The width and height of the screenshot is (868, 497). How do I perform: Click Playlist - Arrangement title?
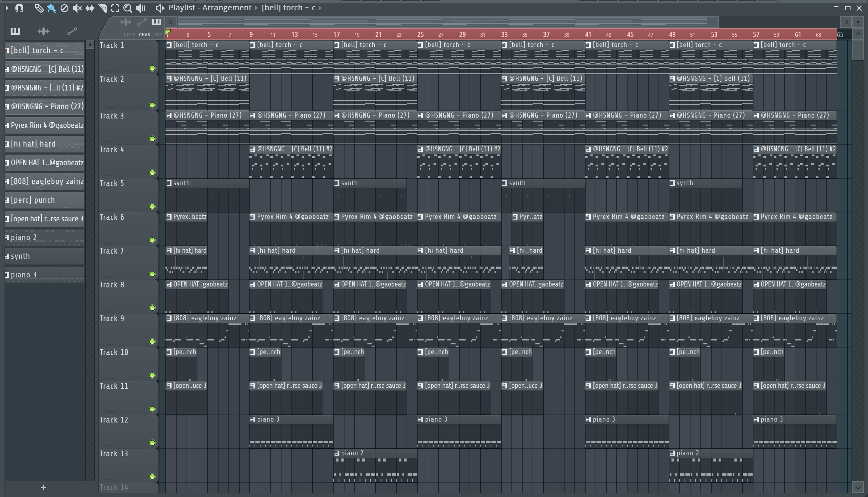210,8
